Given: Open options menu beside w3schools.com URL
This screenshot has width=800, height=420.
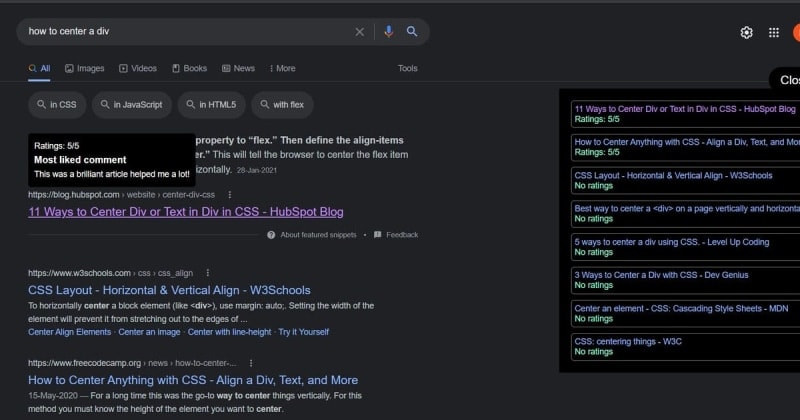Looking at the screenshot, I should tap(208, 273).
